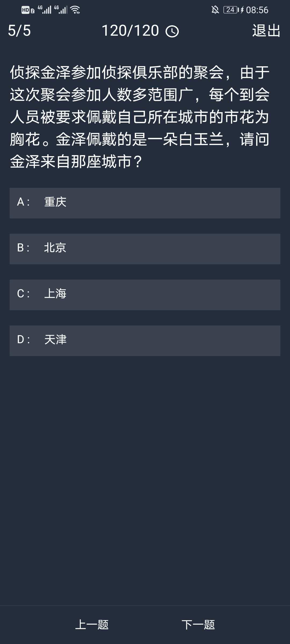Tap the 5/5 question counter
Viewport: 290px width, 644px height.
tap(19, 31)
